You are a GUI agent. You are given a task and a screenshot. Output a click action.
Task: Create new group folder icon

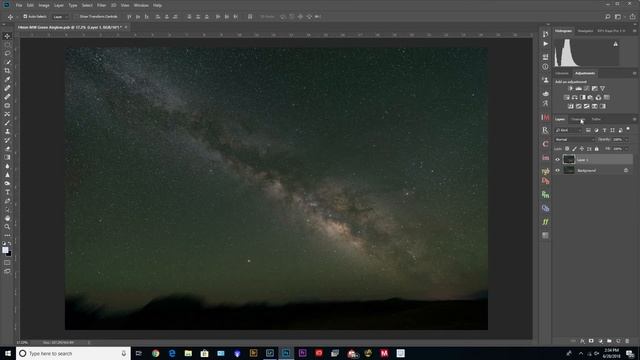[609, 341]
